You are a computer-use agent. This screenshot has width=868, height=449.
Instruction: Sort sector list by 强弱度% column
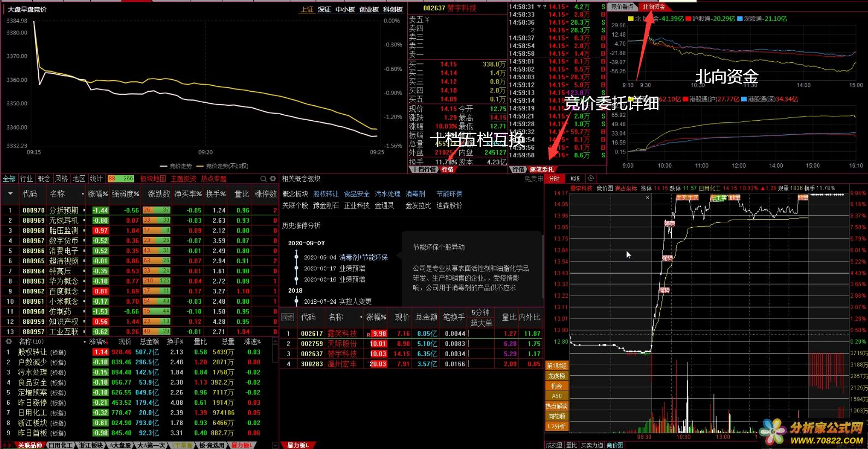125,194
